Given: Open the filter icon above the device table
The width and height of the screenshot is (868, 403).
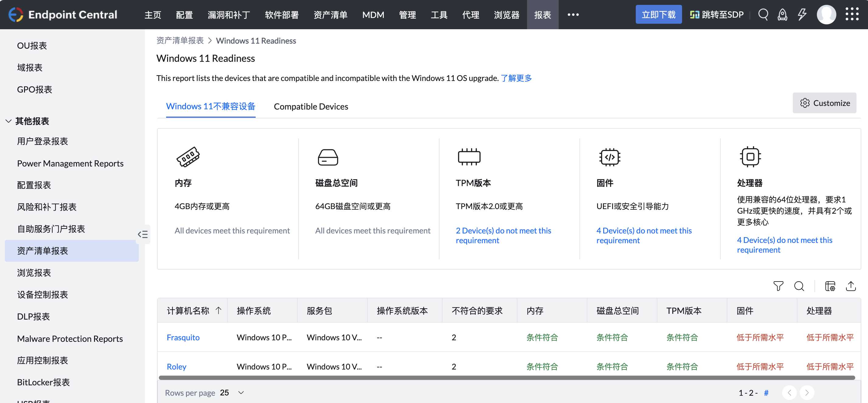Looking at the screenshot, I should pos(779,286).
